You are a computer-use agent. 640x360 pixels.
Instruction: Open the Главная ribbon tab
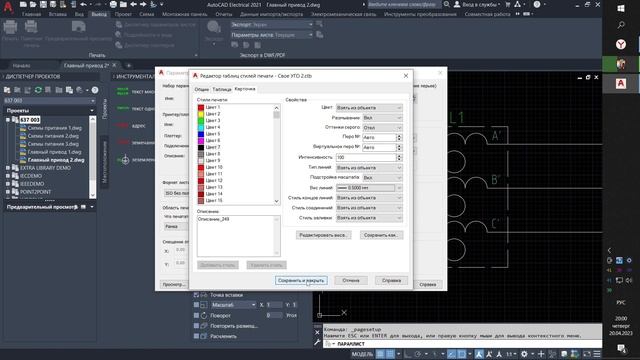[x=31, y=14]
